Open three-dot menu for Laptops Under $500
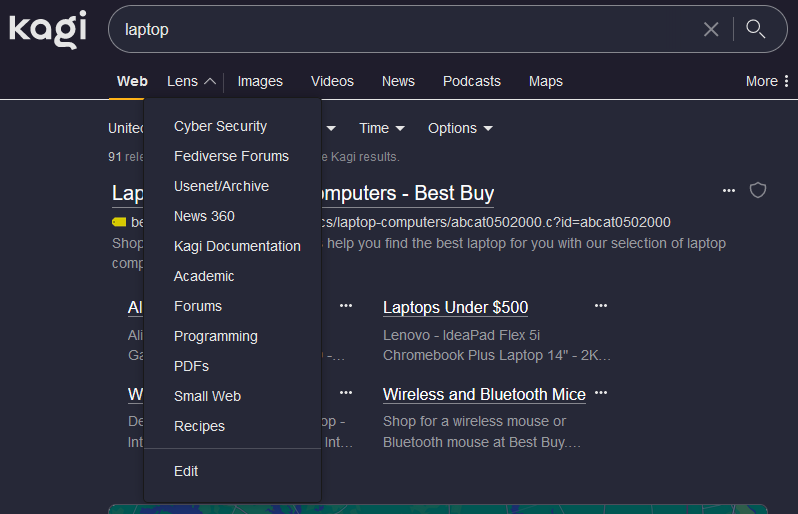The height and width of the screenshot is (514, 798). [601, 306]
